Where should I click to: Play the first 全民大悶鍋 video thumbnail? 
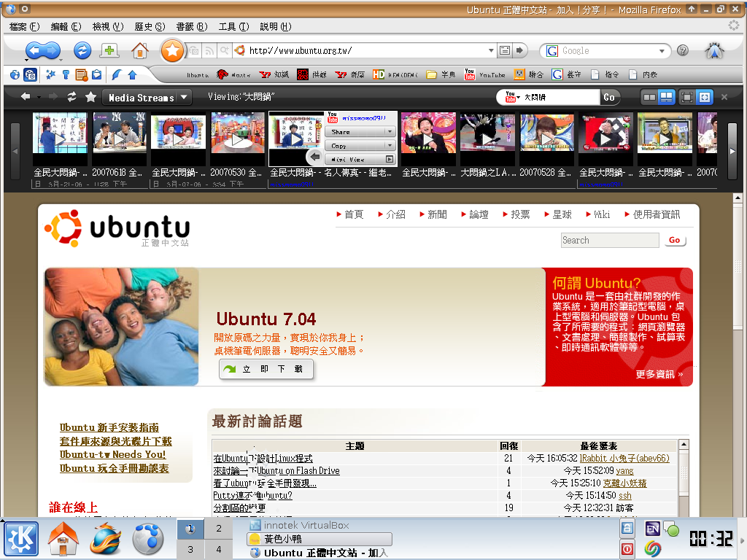tap(60, 139)
